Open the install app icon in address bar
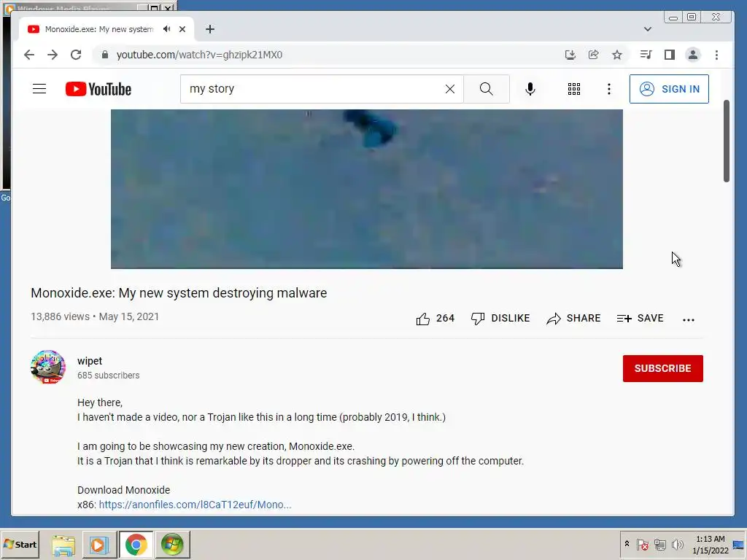Image resolution: width=747 pixels, height=560 pixels. pyautogui.click(x=570, y=55)
